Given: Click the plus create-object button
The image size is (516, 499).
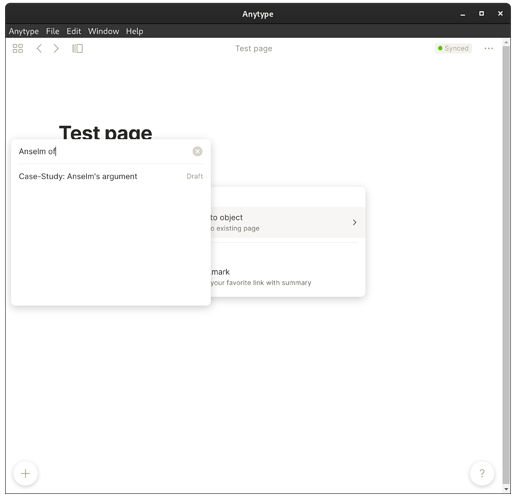Looking at the screenshot, I should pyautogui.click(x=26, y=473).
